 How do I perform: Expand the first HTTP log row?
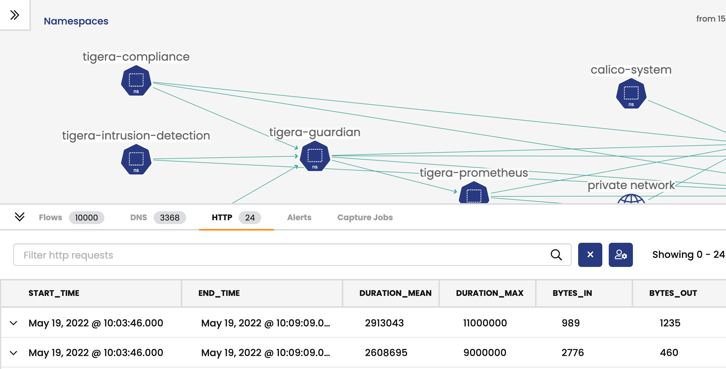[x=13, y=323]
